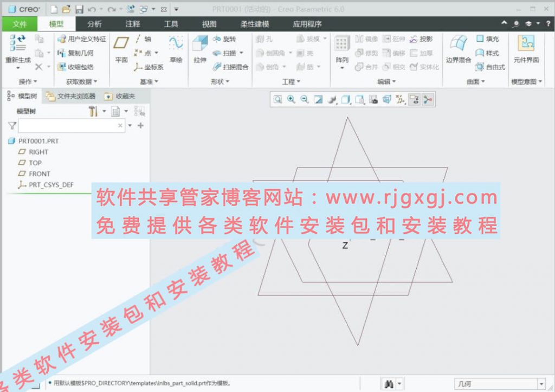Switch to the 应用程序 ribbon tab

307,24
